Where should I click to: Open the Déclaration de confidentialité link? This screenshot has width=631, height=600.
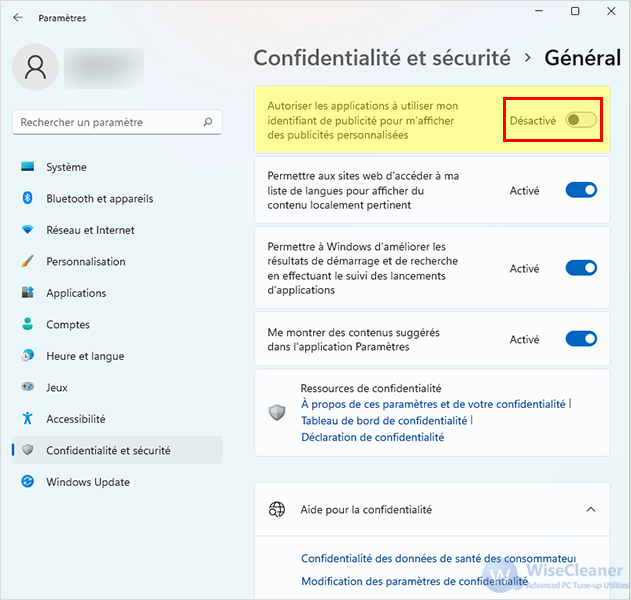373,437
